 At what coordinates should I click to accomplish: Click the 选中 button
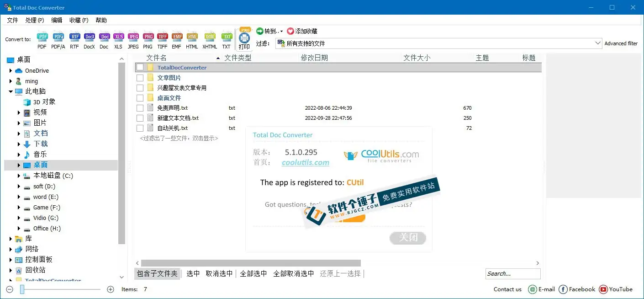[x=193, y=273]
